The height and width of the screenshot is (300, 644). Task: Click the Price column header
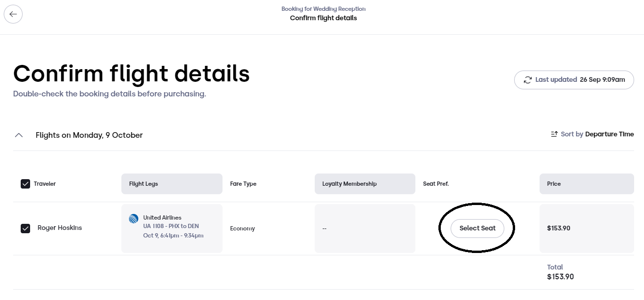point(587,184)
